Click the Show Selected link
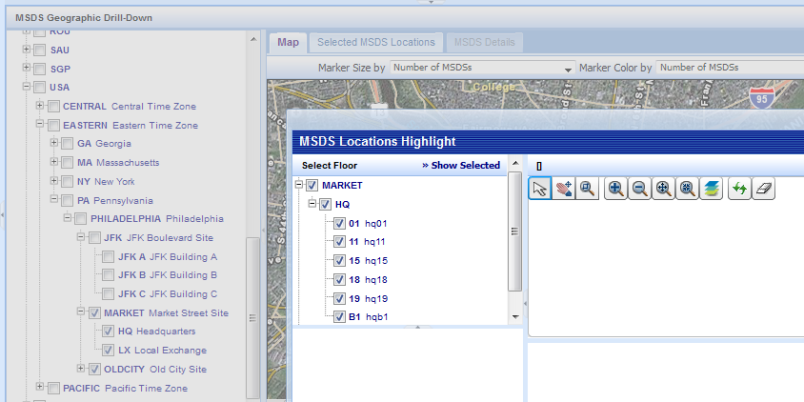This screenshot has height=402, width=804. pos(461,166)
